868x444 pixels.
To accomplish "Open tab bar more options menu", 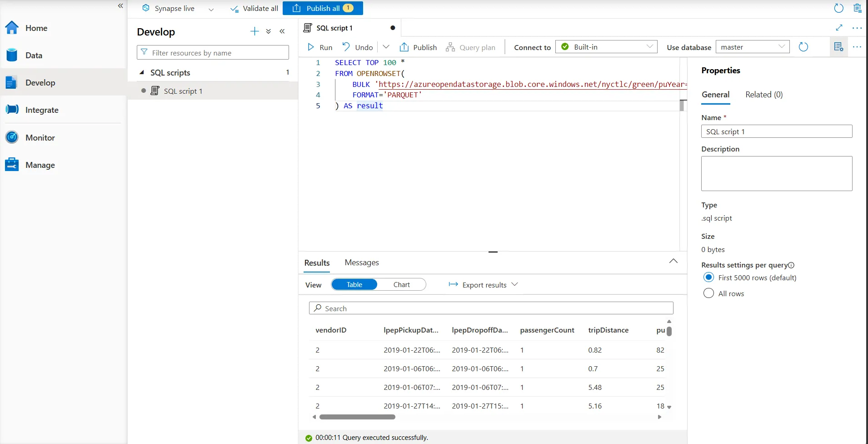I will pyautogui.click(x=857, y=28).
